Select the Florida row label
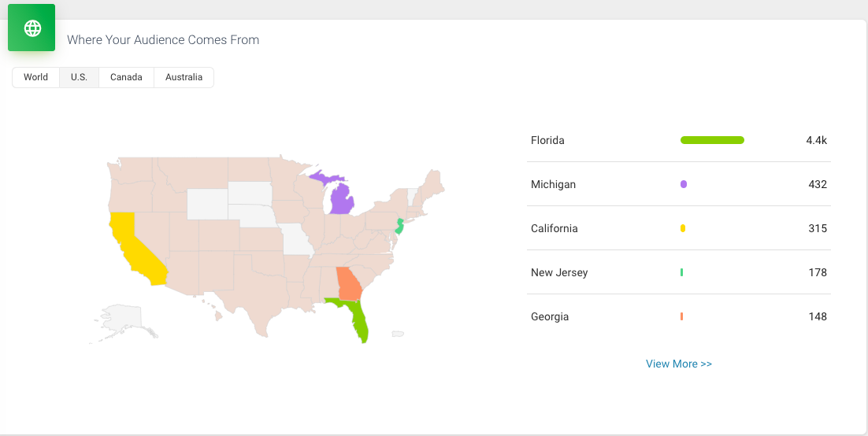The height and width of the screenshot is (436, 868). (547, 141)
